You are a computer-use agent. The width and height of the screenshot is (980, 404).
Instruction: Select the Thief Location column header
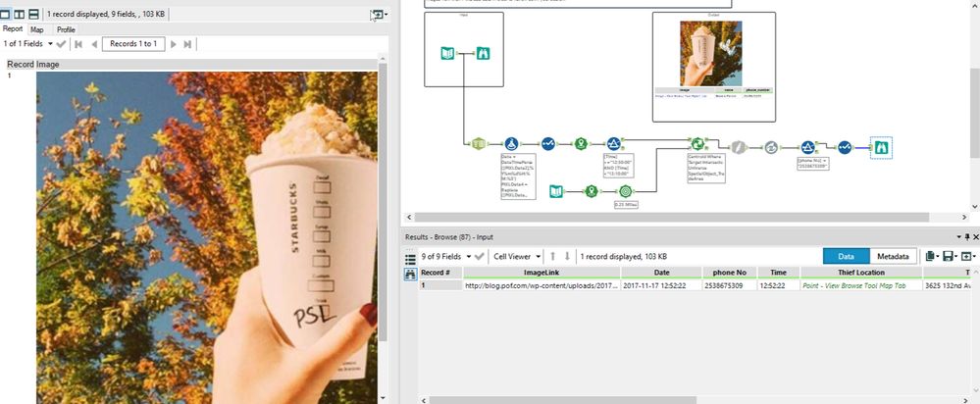coord(861,273)
